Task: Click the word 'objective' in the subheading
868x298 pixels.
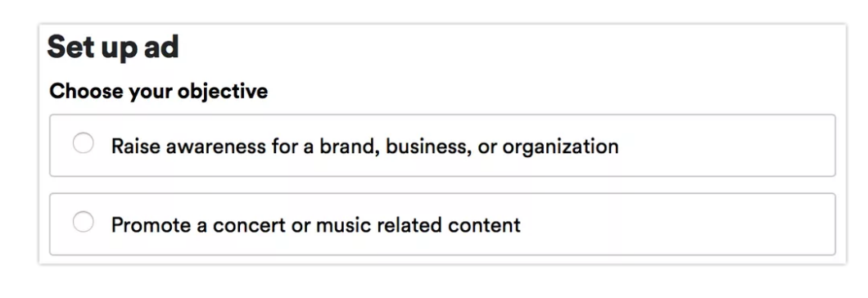Action: click(223, 92)
